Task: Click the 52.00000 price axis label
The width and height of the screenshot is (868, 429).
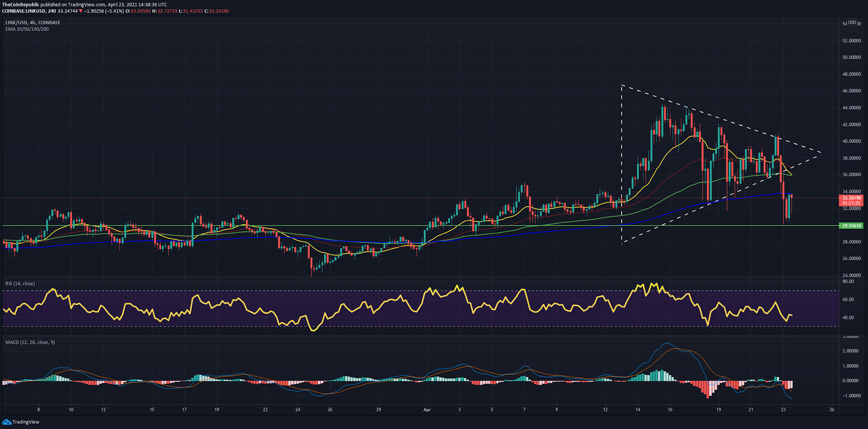Action: click(852, 41)
